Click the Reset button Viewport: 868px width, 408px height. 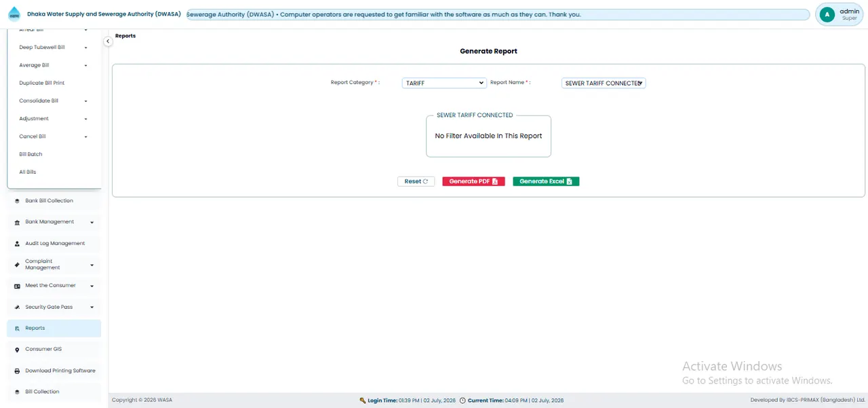coord(416,181)
